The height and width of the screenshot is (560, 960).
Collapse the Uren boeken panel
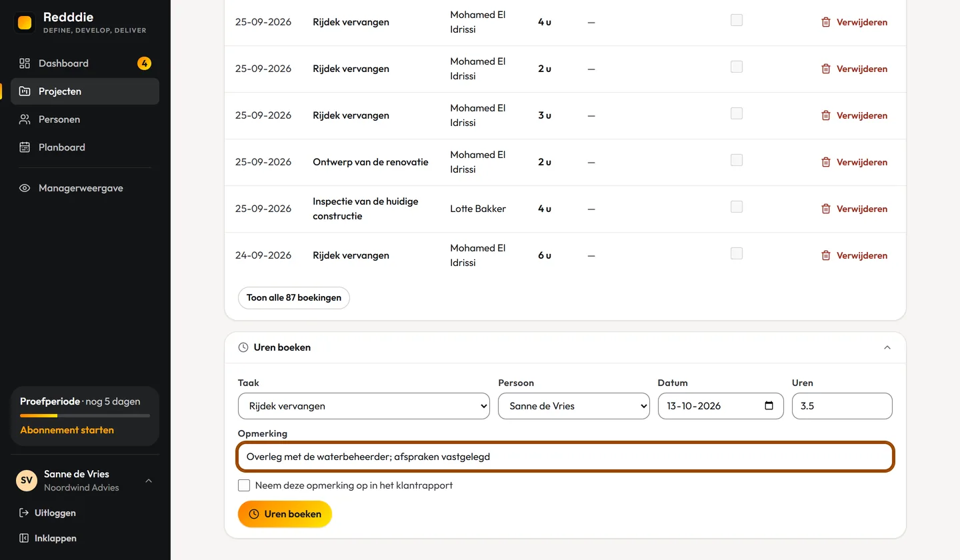pyautogui.click(x=887, y=347)
